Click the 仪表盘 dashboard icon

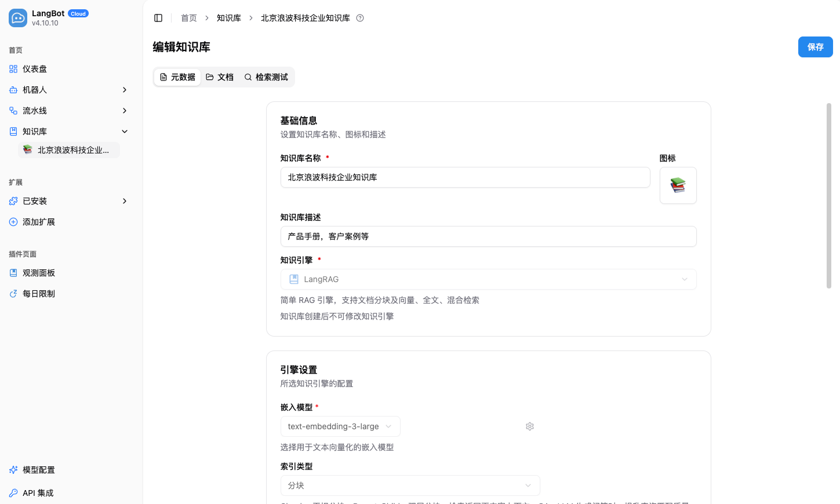13,69
